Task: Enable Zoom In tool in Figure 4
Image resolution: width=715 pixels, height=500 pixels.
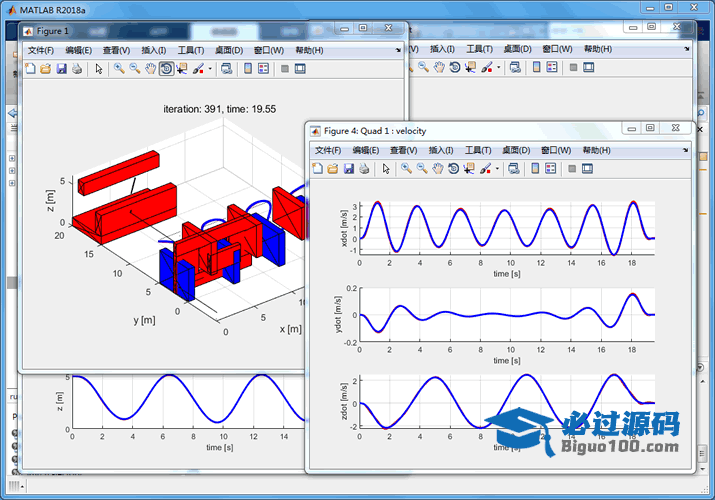Action: coord(406,168)
